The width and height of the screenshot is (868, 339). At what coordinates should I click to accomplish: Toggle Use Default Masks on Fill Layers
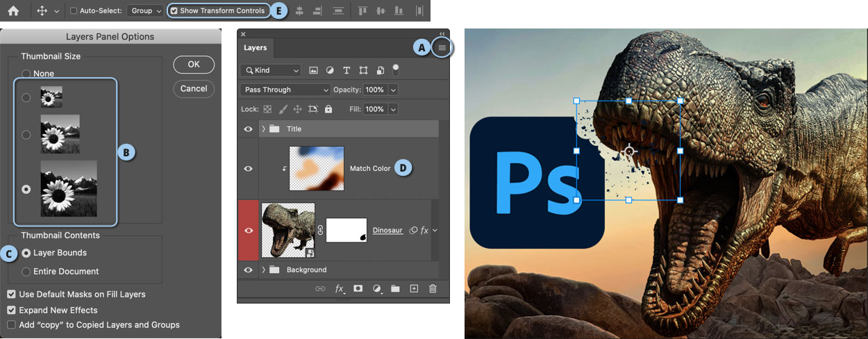click(11, 295)
